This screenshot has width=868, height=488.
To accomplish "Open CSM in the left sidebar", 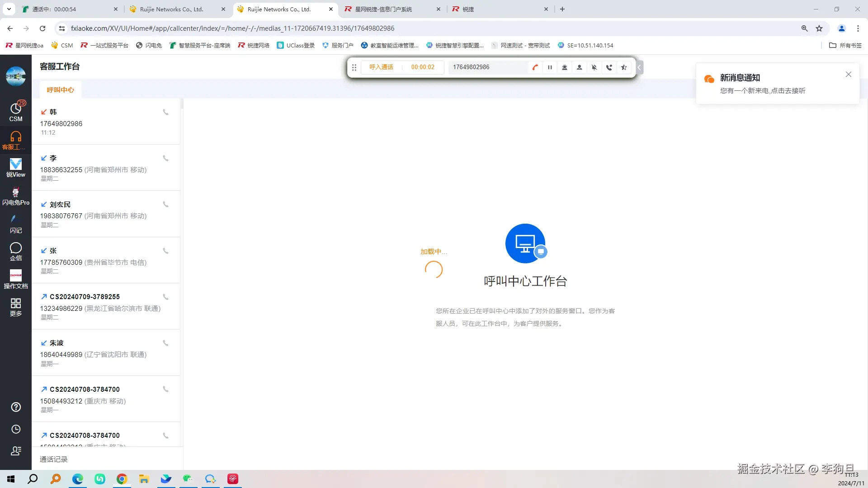I will coord(16,111).
